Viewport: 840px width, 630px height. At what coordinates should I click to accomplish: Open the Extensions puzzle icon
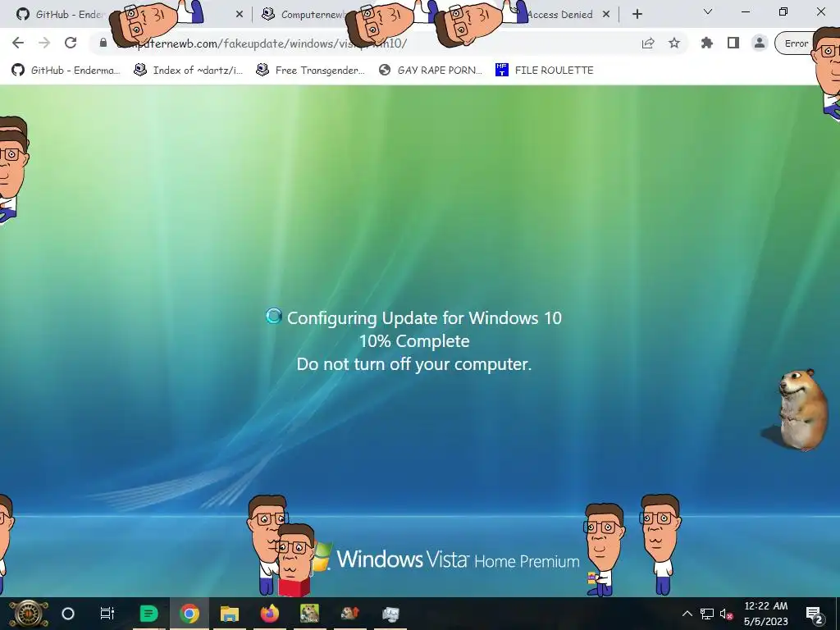(707, 43)
